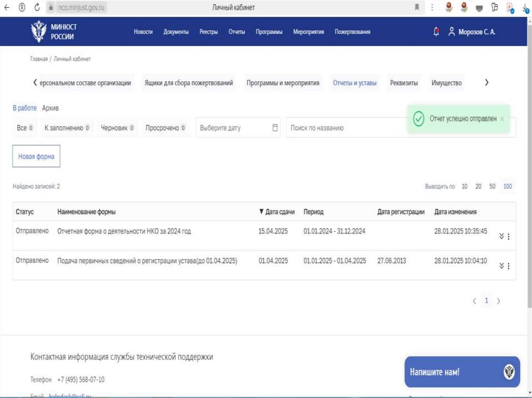Expand details of the 2024 НКО report row
This screenshot has width=532, height=398.
[501, 237]
